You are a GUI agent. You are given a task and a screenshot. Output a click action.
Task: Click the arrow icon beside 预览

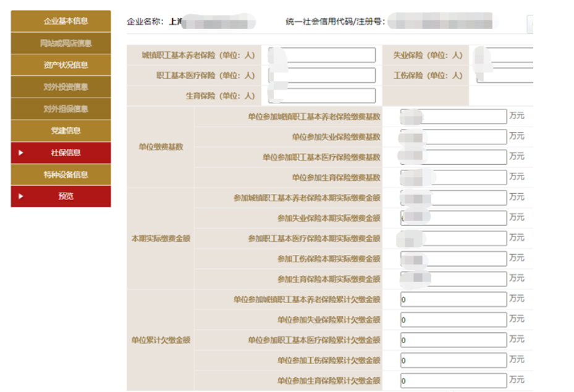(21, 196)
